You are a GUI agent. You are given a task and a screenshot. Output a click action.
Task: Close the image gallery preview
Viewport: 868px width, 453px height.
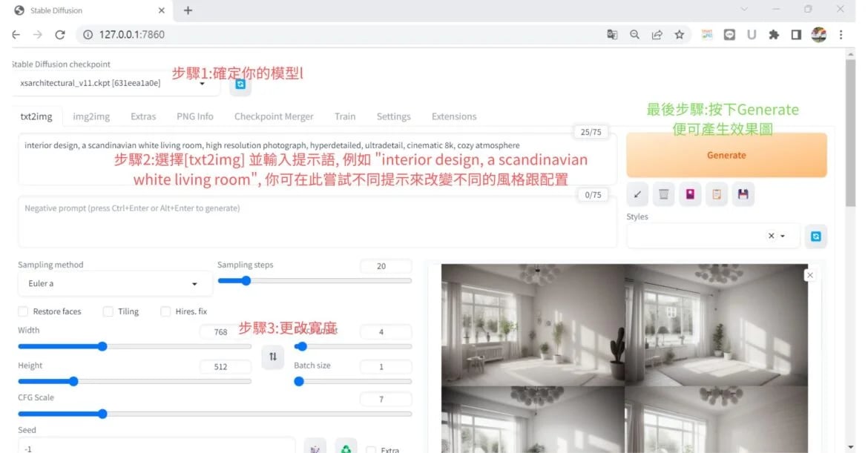point(810,275)
